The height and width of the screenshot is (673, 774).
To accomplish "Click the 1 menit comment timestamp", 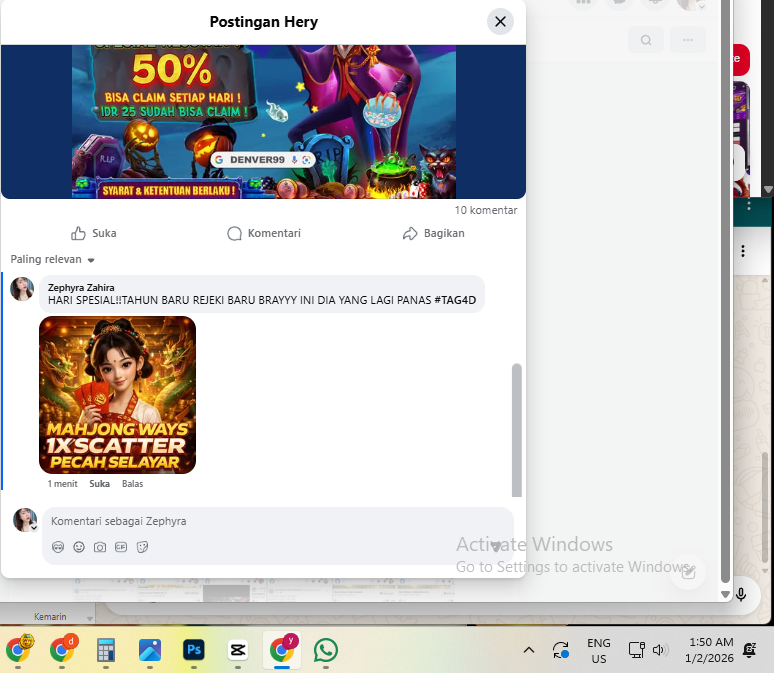I will (62, 484).
